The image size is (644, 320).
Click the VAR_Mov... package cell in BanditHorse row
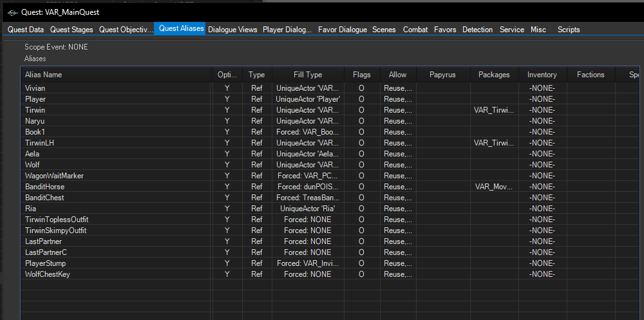(494, 187)
